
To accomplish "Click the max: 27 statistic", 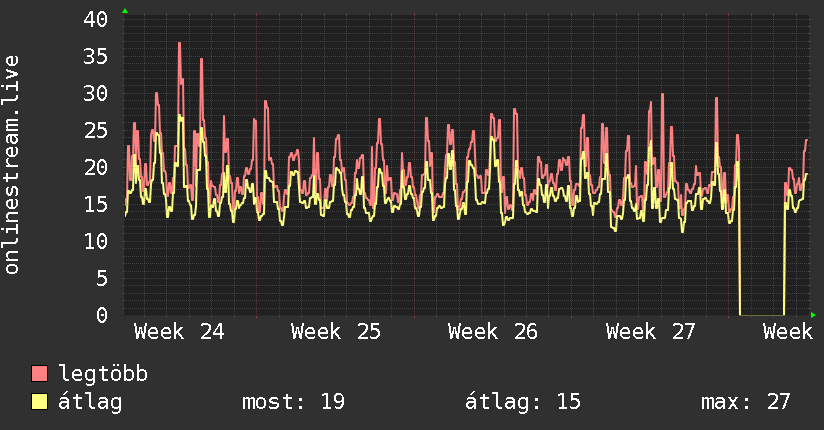I will (745, 402).
